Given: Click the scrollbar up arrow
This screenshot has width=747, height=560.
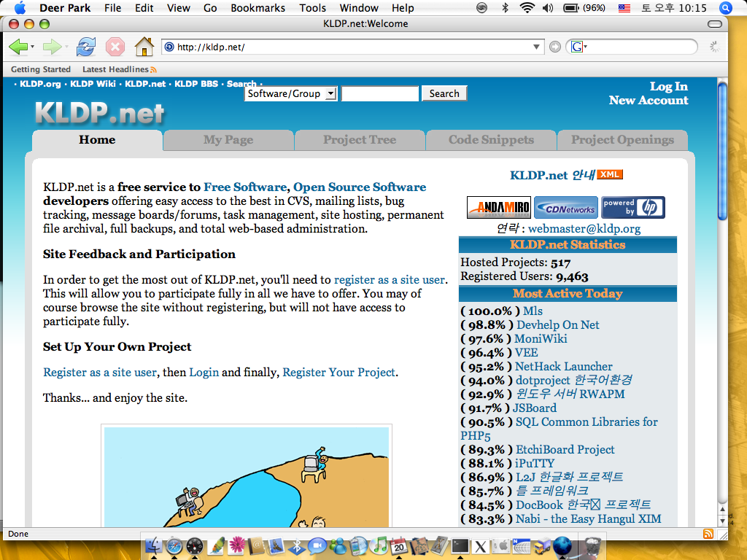Looking at the screenshot, I should 722,509.
